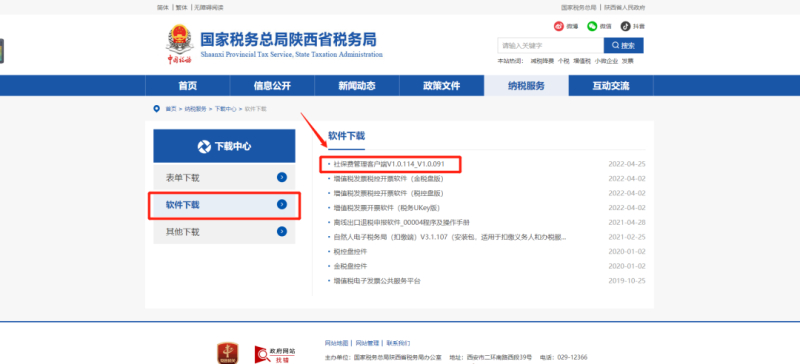Open 联系我们 in the footer
Image resolution: width=800 pixels, height=364 pixels.
tap(398, 343)
